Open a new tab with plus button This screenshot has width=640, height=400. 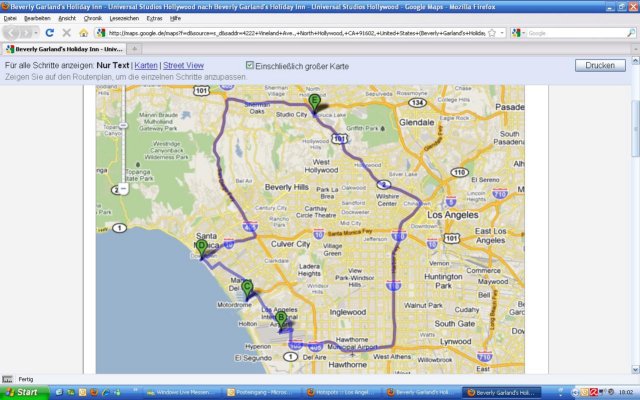click(x=134, y=49)
